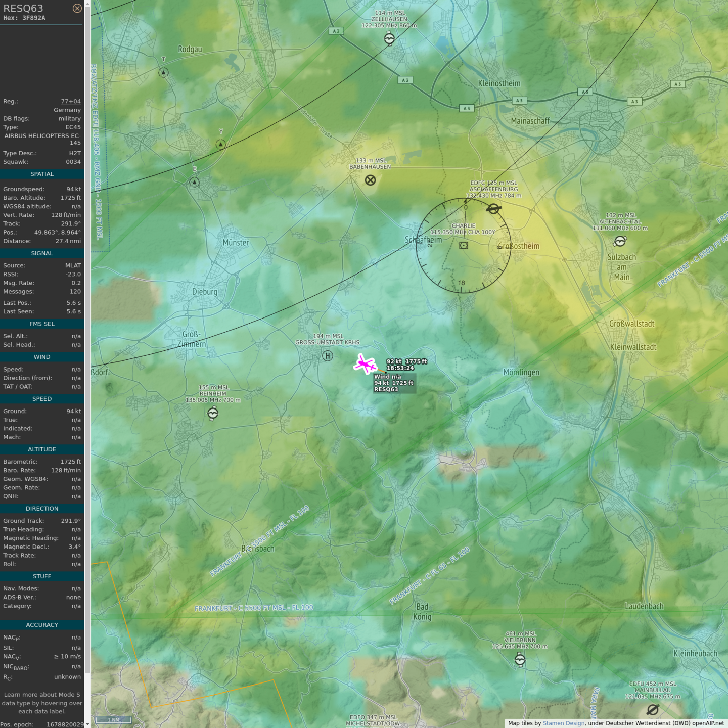Image resolution: width=728 pixels, height=728 pixels.
Task: Click the sidebar scrollbar down arrow
Action: tap(87, 724)
